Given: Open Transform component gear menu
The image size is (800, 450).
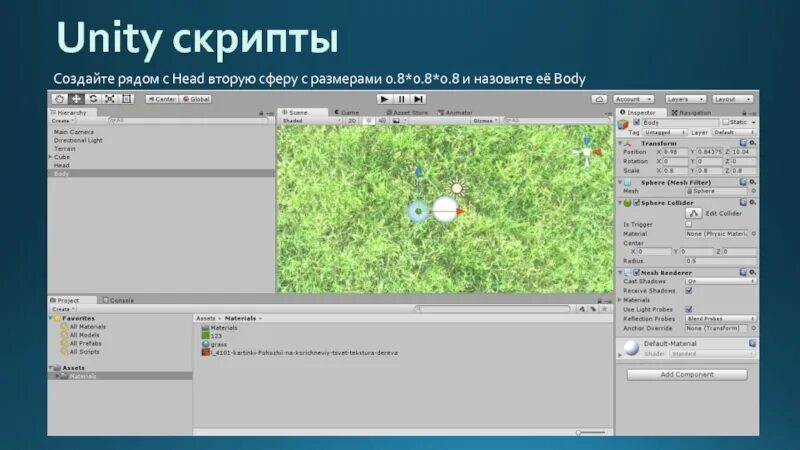Looking at the screenshot, I should click(752, 143).
